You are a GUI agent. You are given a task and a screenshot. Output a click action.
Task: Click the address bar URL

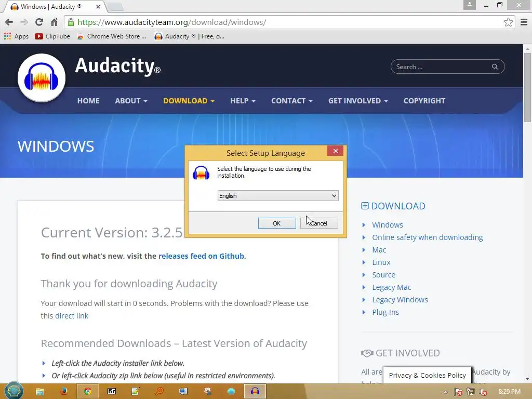coord(171,22)
